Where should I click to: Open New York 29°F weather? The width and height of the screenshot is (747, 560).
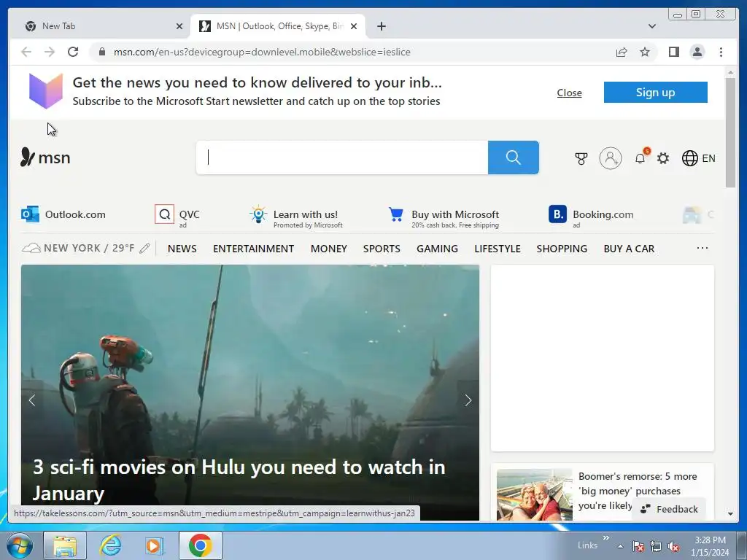point(80,248)
